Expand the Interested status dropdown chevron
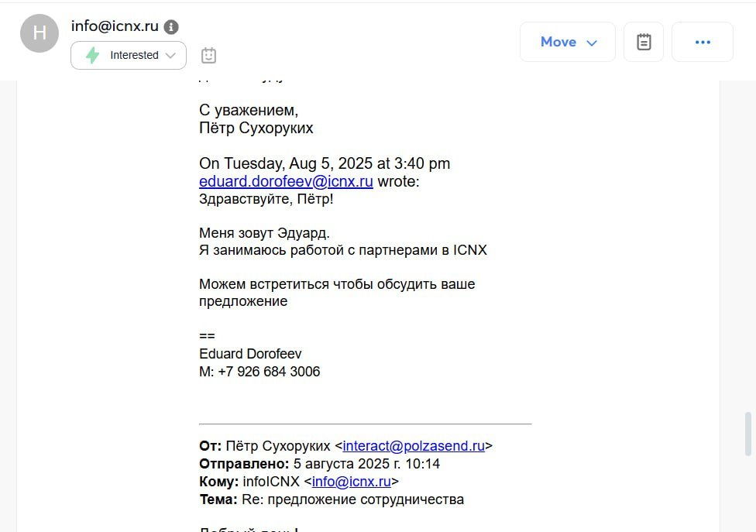Screen dimensions: 756x532 [171, 55]
